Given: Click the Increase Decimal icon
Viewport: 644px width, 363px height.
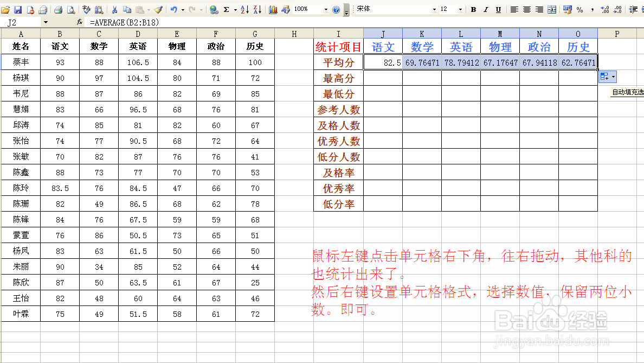Looking at the screenshot, I should (603, 10).
